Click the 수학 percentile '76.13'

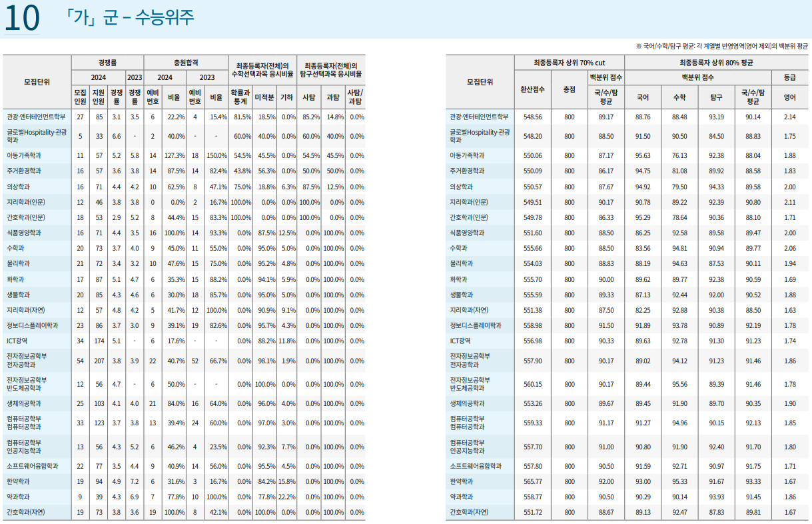tap(679, 155)
